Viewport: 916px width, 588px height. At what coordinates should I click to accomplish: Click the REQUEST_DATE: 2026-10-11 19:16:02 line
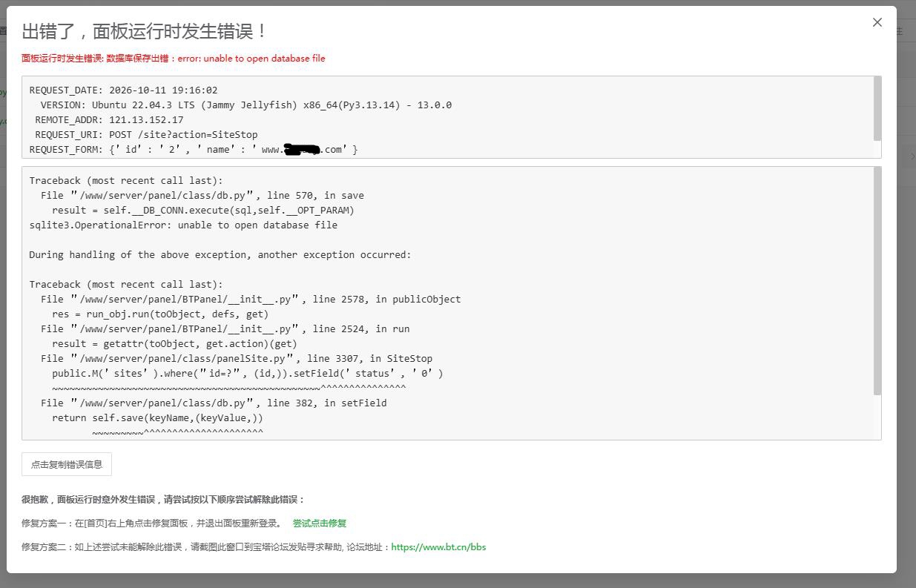tap(123, 90)
